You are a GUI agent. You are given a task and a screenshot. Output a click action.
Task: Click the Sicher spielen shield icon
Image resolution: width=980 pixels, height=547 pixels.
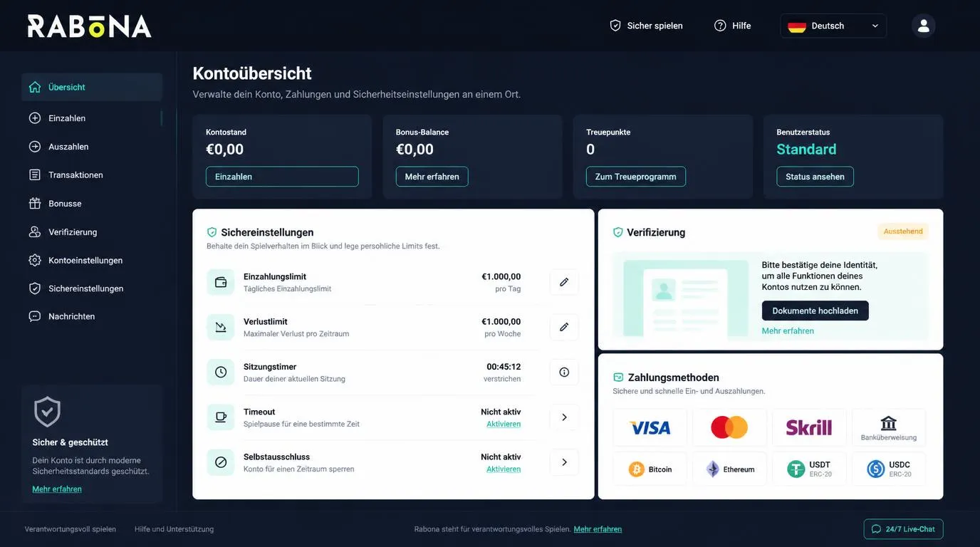click(615, 26)
